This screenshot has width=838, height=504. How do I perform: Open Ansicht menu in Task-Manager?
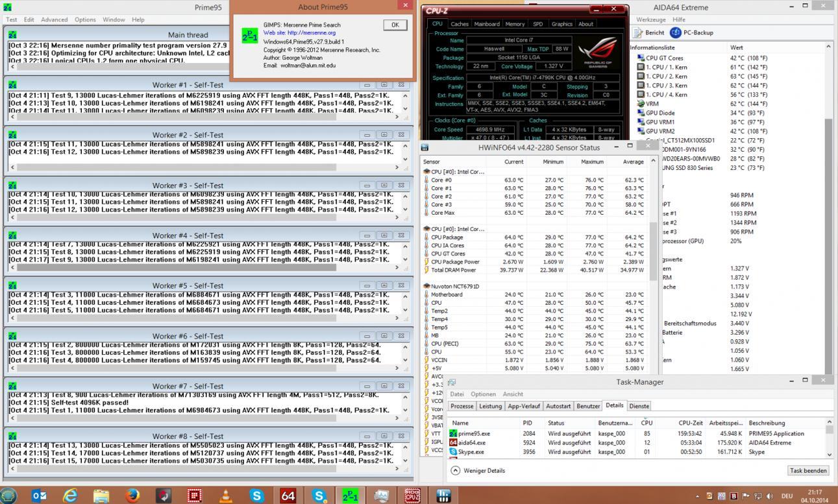tap(513, 394)
